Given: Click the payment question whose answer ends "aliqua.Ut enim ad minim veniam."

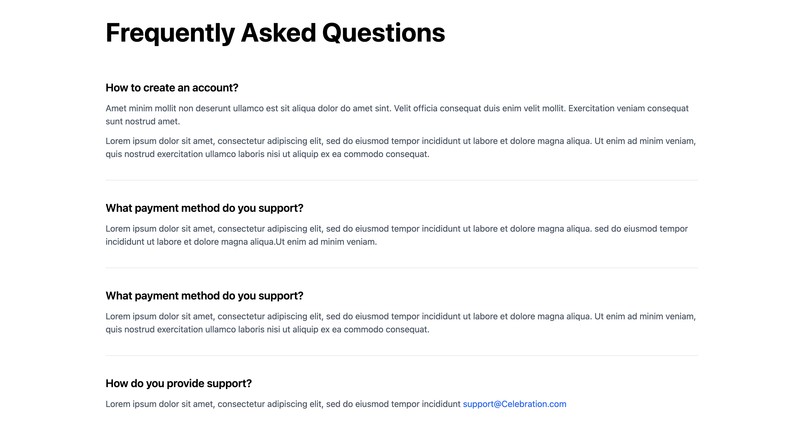Looking at the screenshot, I should [x=204, y=208].
